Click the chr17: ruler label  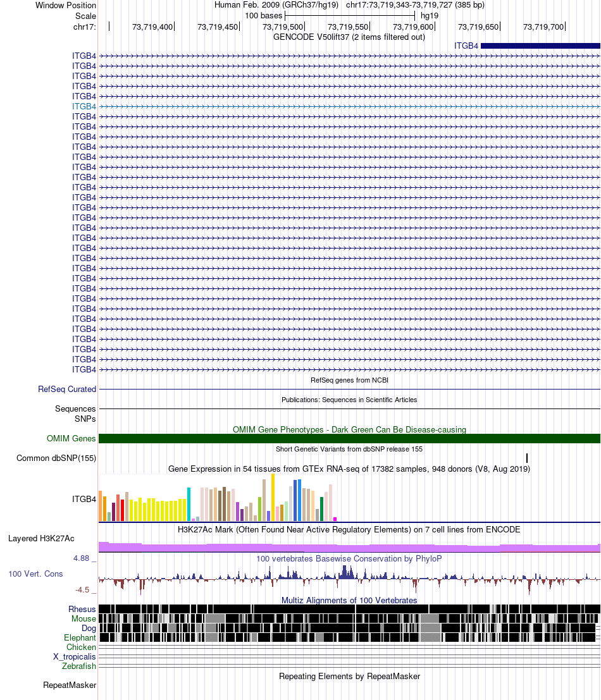point(85,27)
